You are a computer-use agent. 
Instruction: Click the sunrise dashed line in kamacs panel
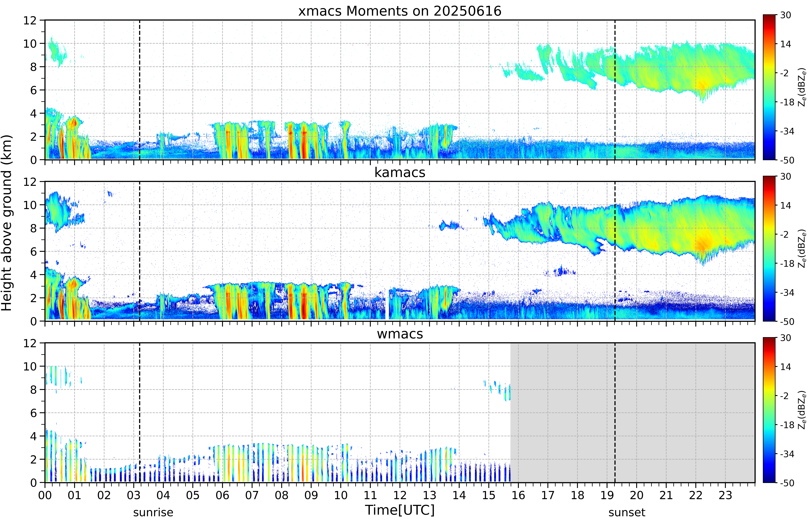click(139, 251)
